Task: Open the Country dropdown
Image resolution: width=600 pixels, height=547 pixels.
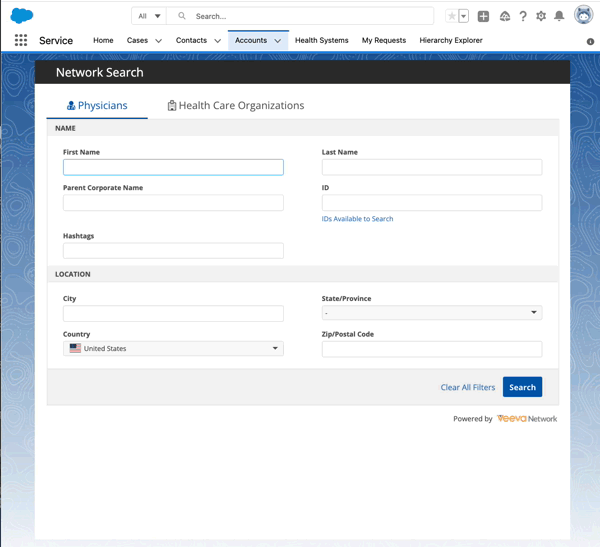Action: 173,349
